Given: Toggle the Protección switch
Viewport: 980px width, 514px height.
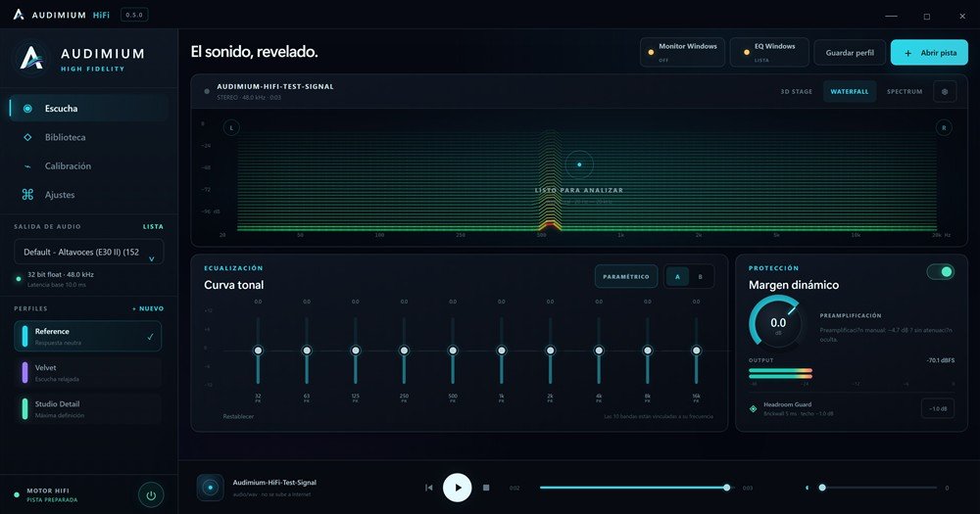Looking at the screenshot, I should 941,271.
